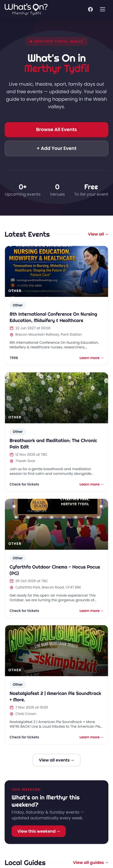Click the What's On? Merthyr Tydfil logo
The image size is (113, 868).
coord(26,9)
